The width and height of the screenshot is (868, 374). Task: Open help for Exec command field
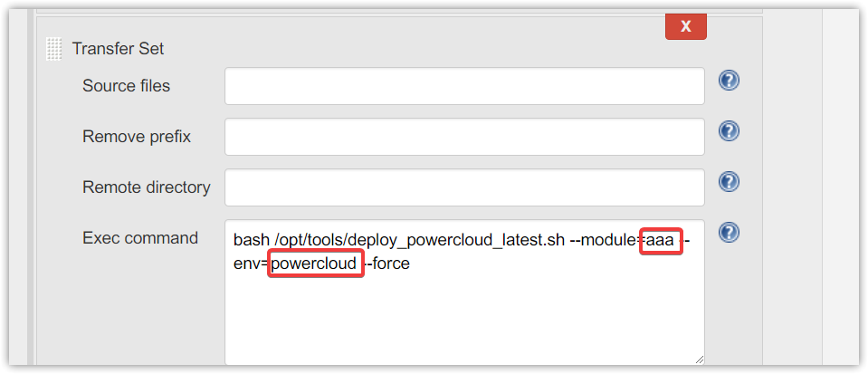[729, 232]
